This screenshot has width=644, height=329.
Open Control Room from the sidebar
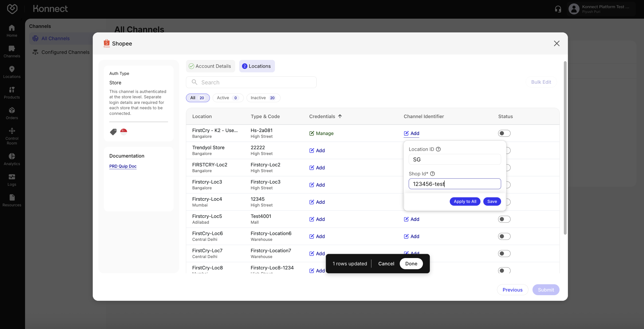click(12, 136)
